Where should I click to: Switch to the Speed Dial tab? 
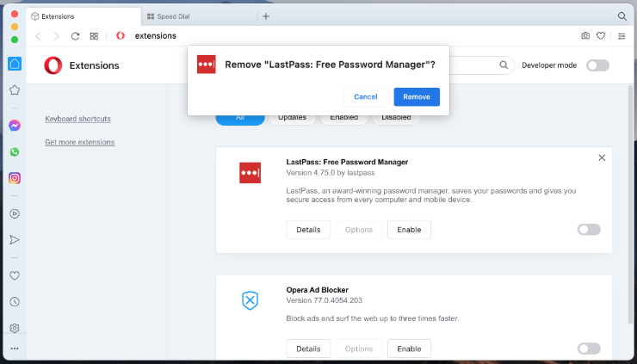coord(199,16)
